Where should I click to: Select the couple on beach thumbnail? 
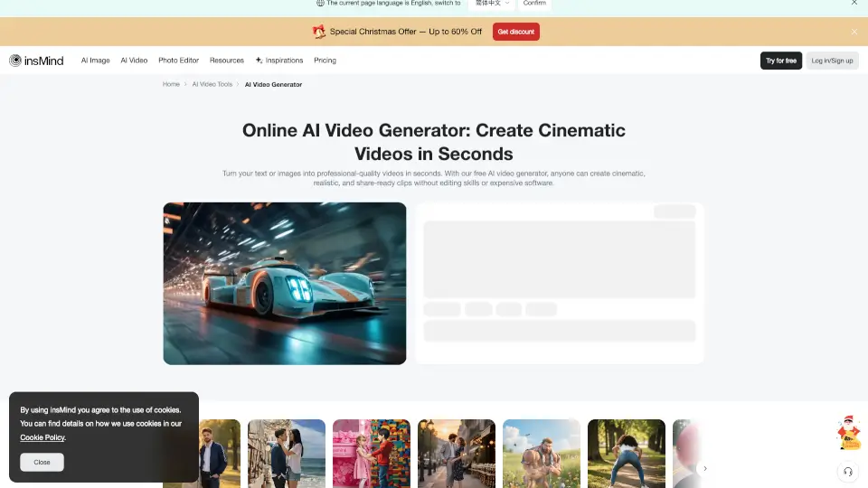(287, 454)
